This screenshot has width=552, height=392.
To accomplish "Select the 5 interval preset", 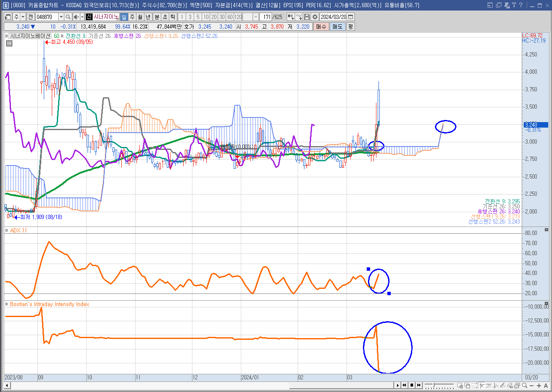I will coord(198,17).
